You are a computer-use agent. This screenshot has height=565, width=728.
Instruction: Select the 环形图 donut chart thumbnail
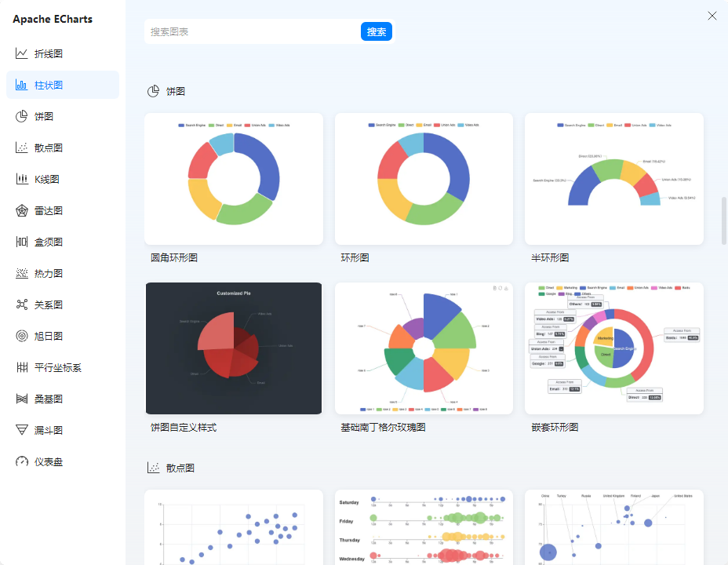click(424, 179)
